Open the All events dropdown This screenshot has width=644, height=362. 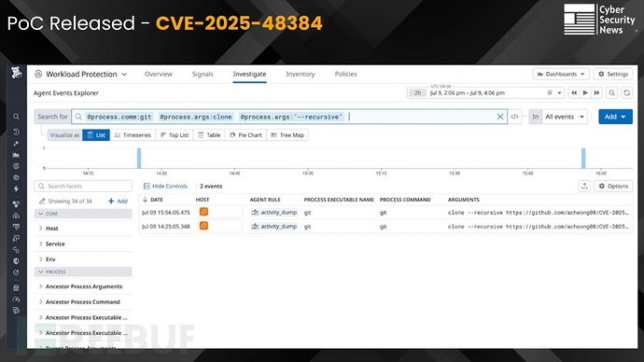click(x=565, y=117)
